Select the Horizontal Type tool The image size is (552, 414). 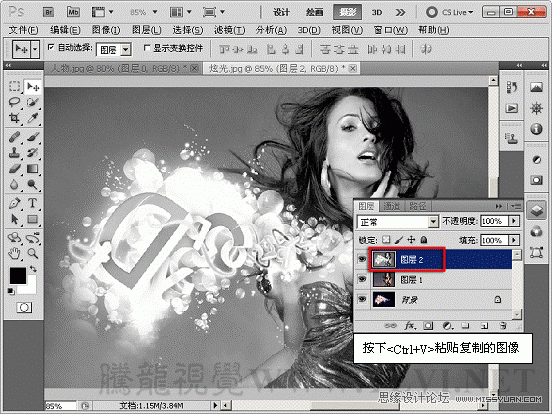pyautogui.click(x=33, y=203)
